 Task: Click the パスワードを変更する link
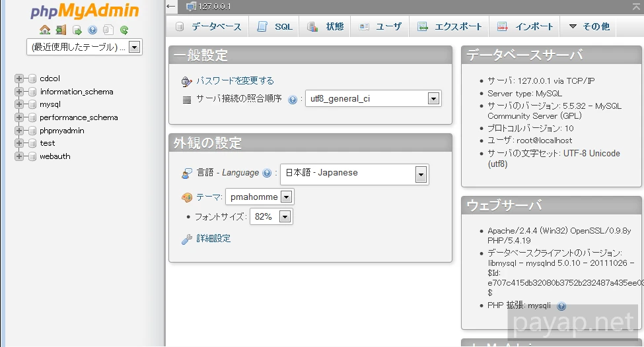tap(234, 80)
